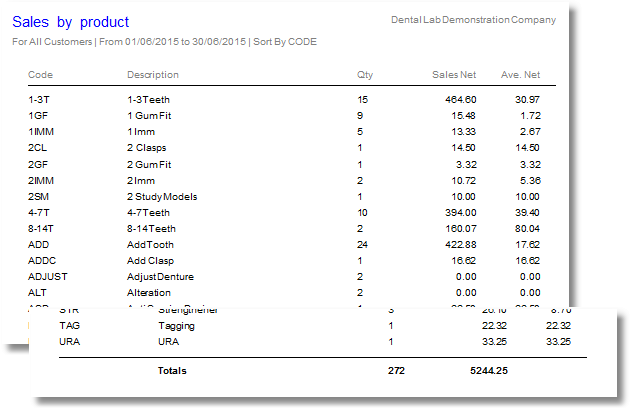Screen dimensions: 631x415
Task: Select description '2 Study Models'
Action: click(162, 197)
